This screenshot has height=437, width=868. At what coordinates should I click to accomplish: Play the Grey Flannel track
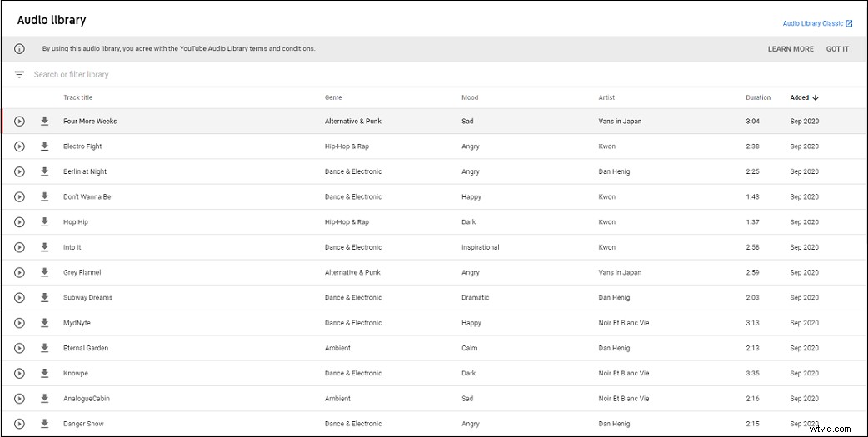pyautogui.click(x=19, y=272)
